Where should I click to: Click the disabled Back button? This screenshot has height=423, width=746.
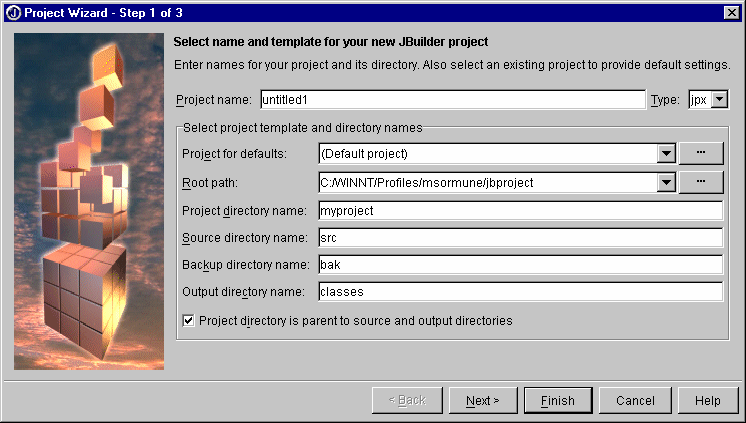(x=407, y=401)
